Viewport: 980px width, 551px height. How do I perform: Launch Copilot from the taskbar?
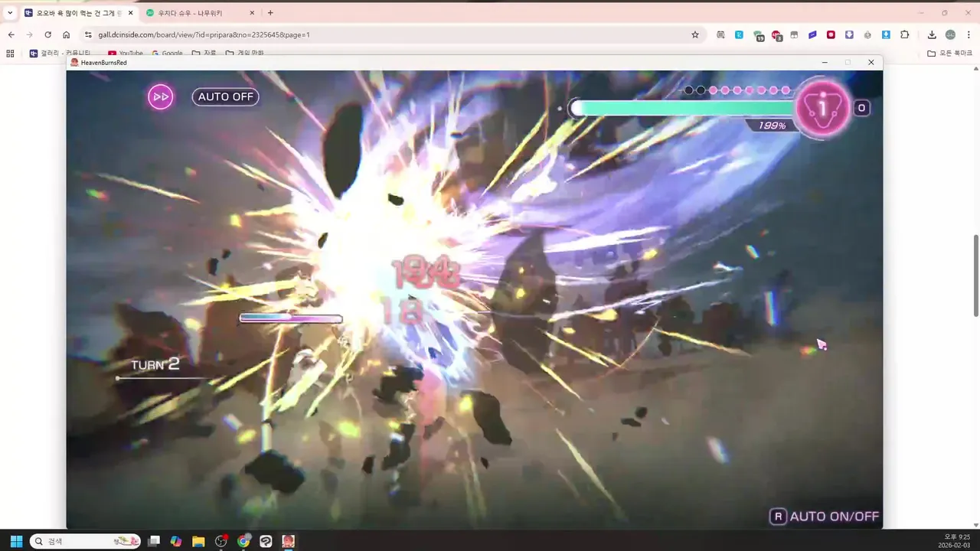coord(176,541)
